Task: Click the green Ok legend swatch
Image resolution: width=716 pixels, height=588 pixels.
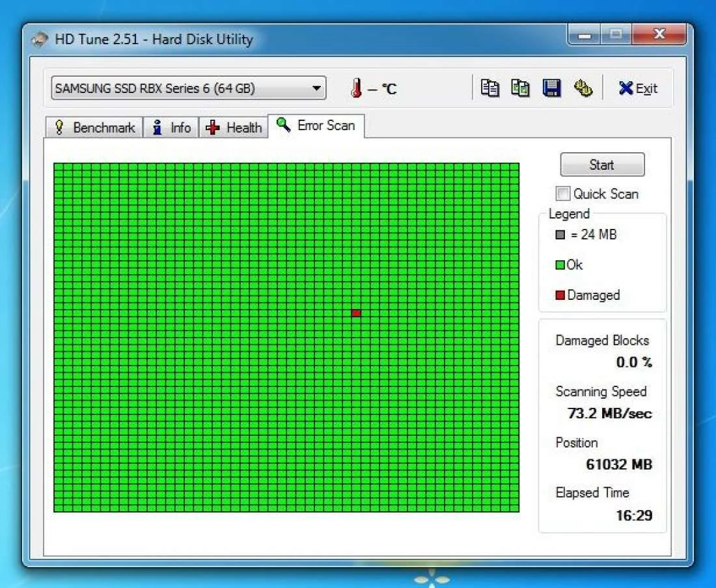Action: (x=560, y=265)
